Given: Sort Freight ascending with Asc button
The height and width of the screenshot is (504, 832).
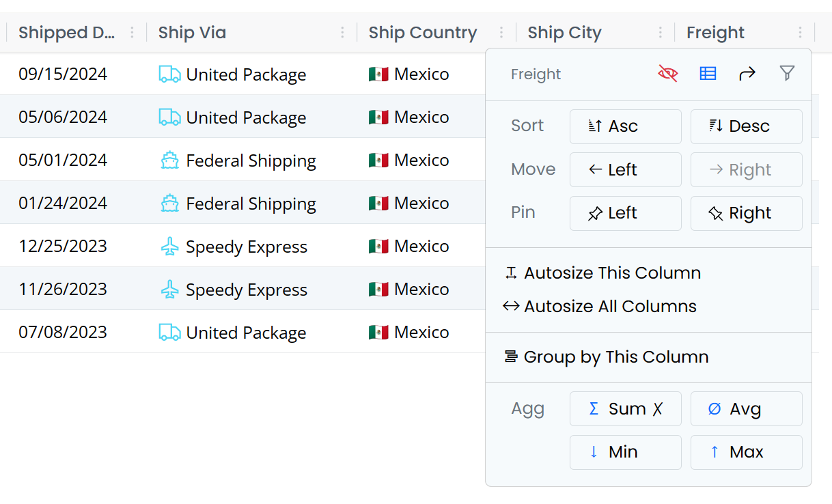Looking at the screenshot, I should (x=625, y=126).
